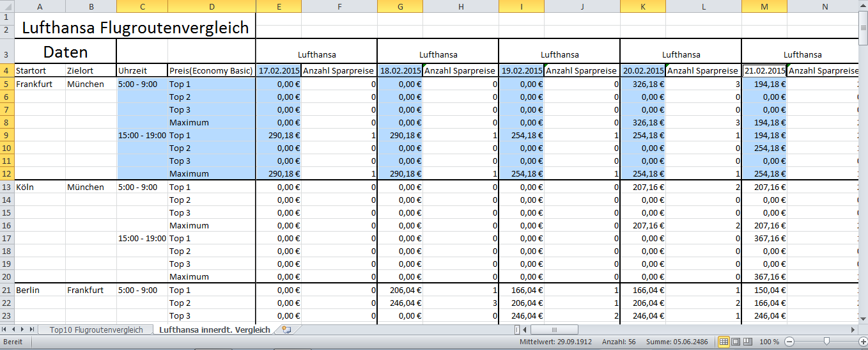868x350 pixels.
Task: Click the Köln start city cell
Action: (40, 187)
